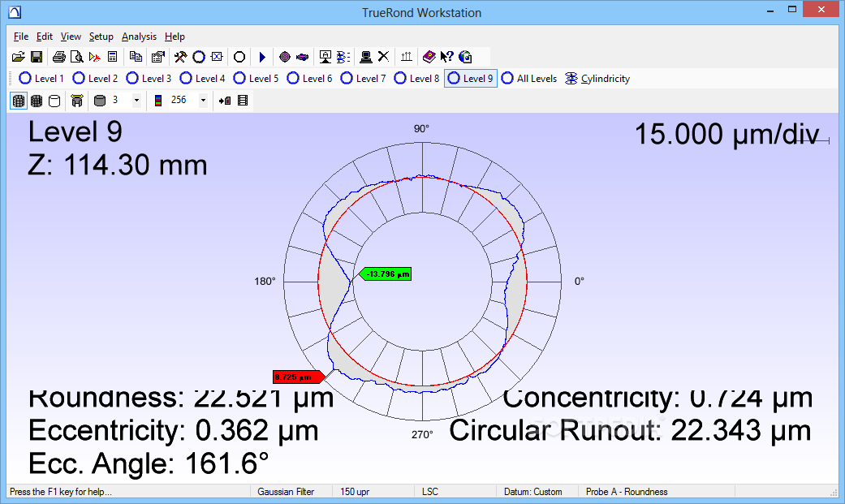Click the three upward arrows icon
Image resolution: width=845 pixels, height=504 pixels.
tap(407, 57)
